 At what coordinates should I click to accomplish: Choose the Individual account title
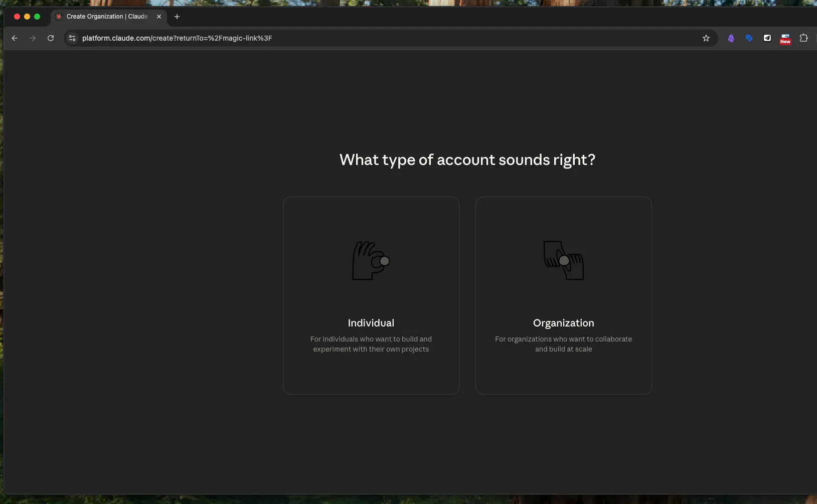click(371, 323)
